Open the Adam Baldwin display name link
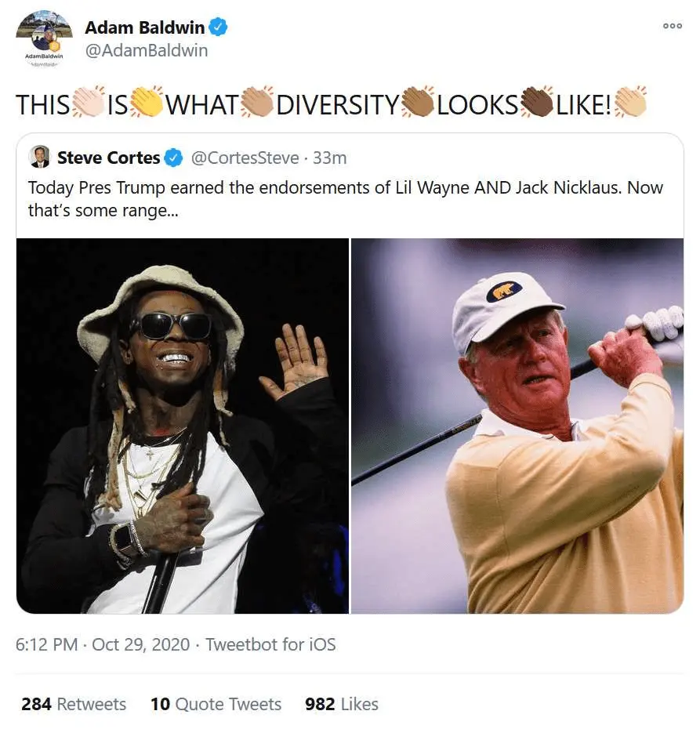Screen dimensions: 700x729 [x=144, y=27]
